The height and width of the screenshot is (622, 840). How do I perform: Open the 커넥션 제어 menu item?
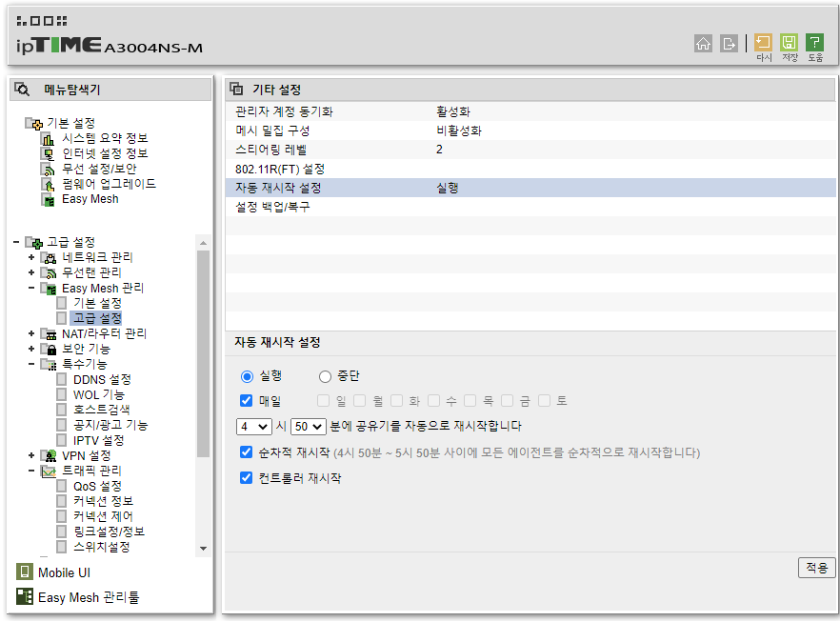click(x=103, y=516)
